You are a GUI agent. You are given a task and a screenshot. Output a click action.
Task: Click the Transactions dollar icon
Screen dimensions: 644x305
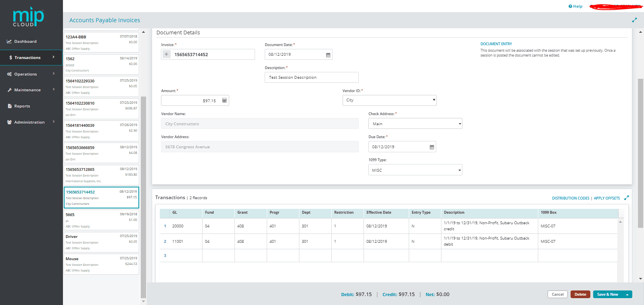pos(10,58)
